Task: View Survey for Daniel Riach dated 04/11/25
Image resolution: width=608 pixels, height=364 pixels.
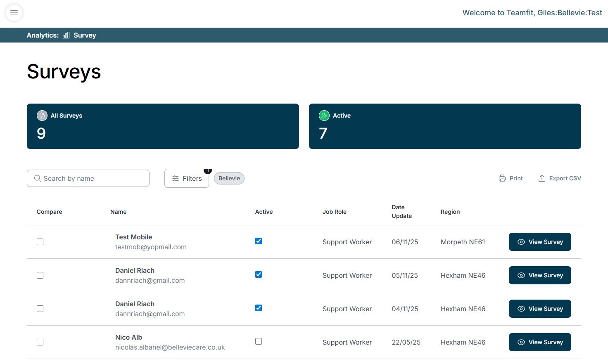Action: tap(540, 309)
